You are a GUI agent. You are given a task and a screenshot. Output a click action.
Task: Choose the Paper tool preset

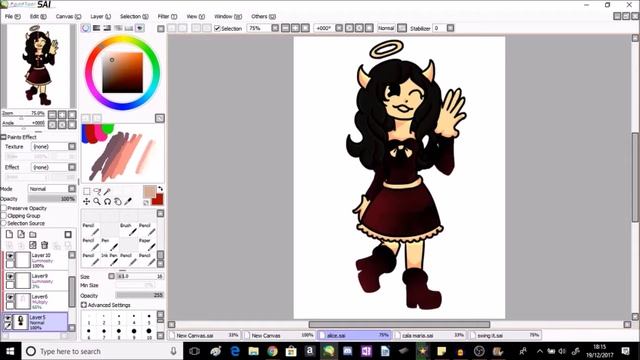point(147,245)
